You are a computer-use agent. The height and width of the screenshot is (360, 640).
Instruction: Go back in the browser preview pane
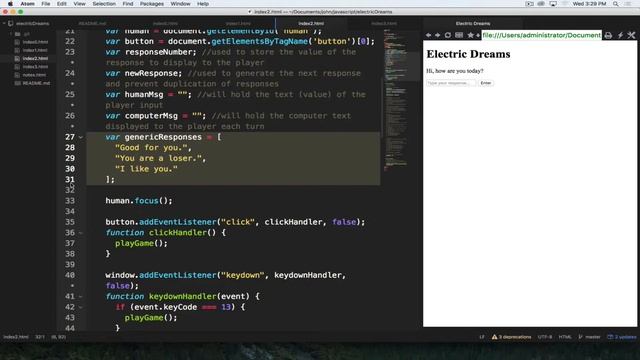click(428, 36)
